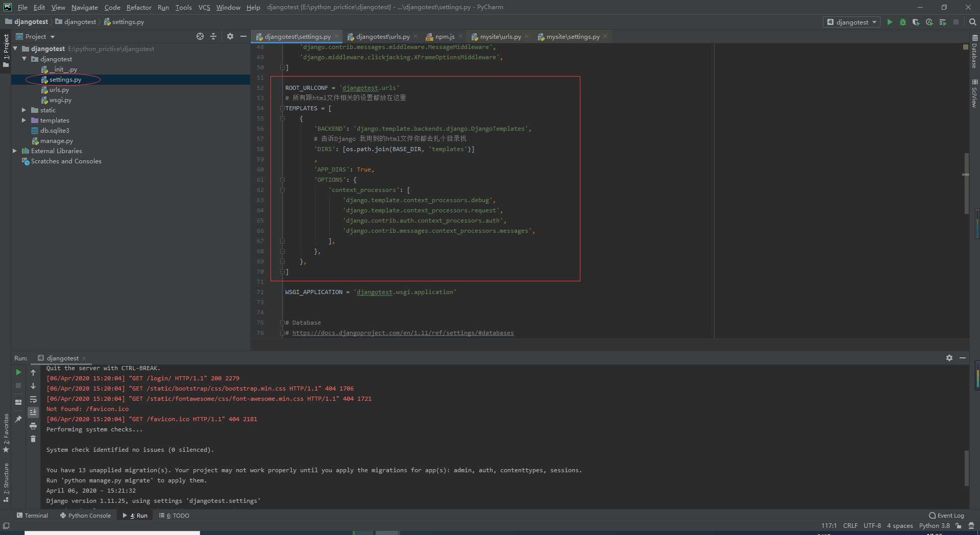Toggle the 2: Favorites tool window stripe

(x=6, y=433)
